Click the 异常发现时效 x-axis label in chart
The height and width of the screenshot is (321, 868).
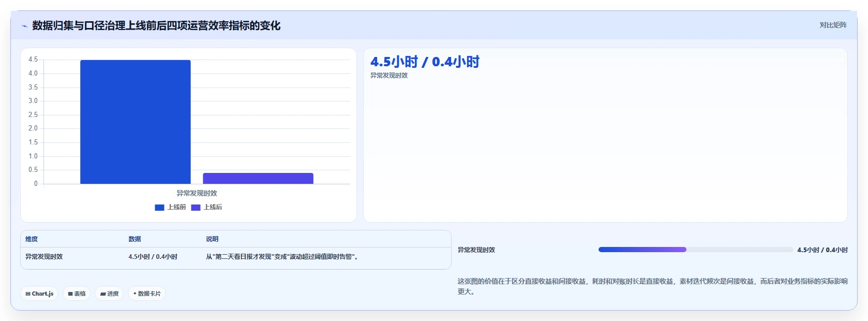(x=197, y=193)
